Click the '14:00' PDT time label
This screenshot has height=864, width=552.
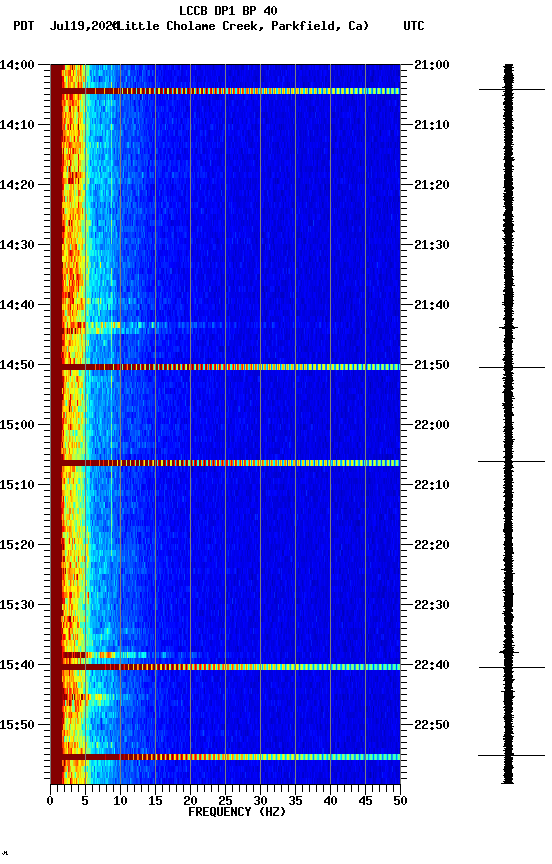click(17, 65)
